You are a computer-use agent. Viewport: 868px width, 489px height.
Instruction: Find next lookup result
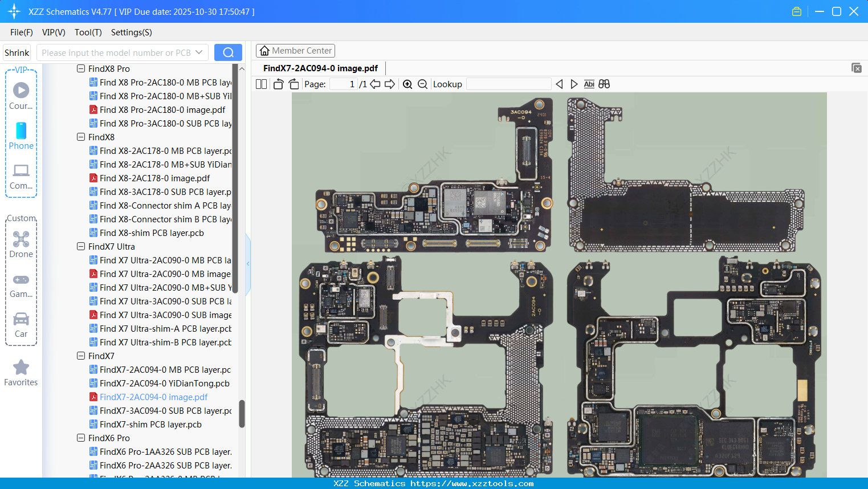click(x=574, y=84)
